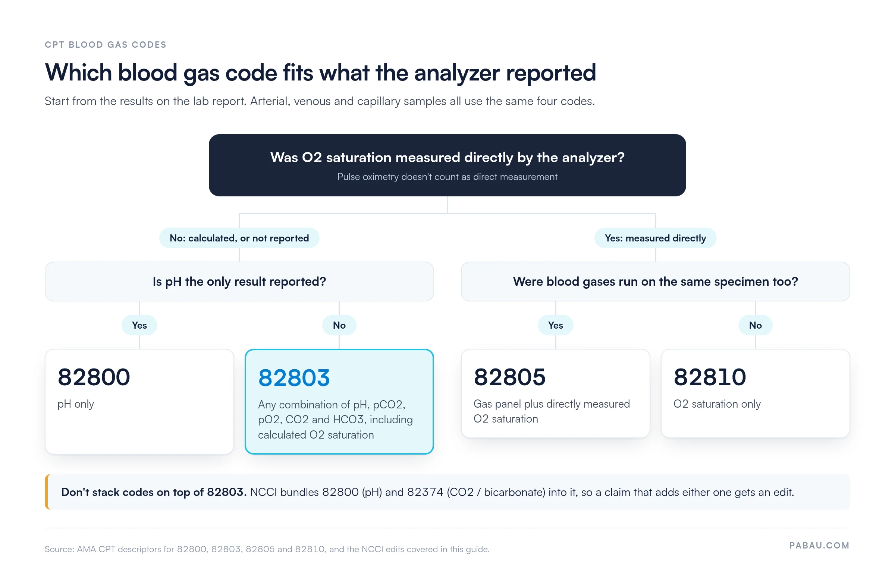This screenshot has width=895, height=588.
Task: Open the 82805 code card
Action: 555,393
